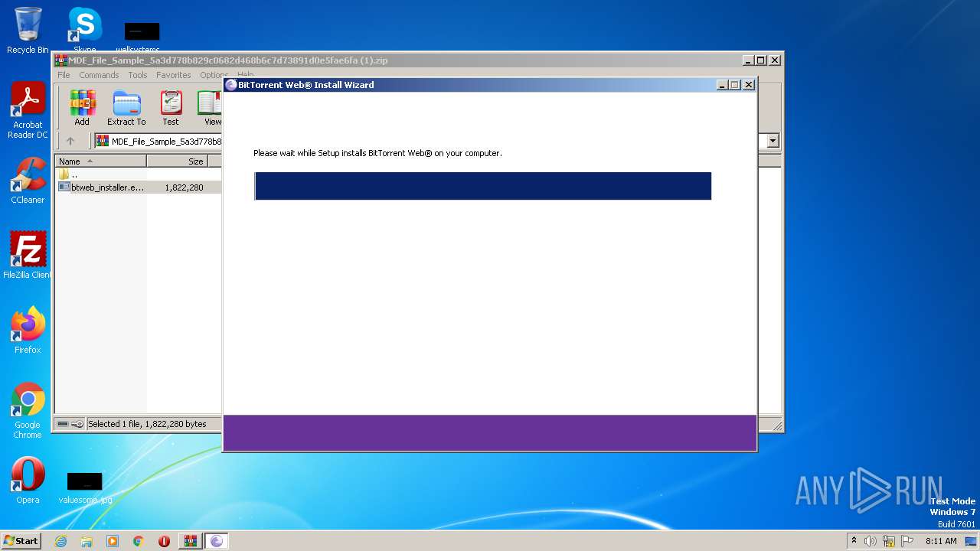Click the Test toolbar icon in WinRAR
The height and width of the screenshot is (551, 980).
click(171, 107)
